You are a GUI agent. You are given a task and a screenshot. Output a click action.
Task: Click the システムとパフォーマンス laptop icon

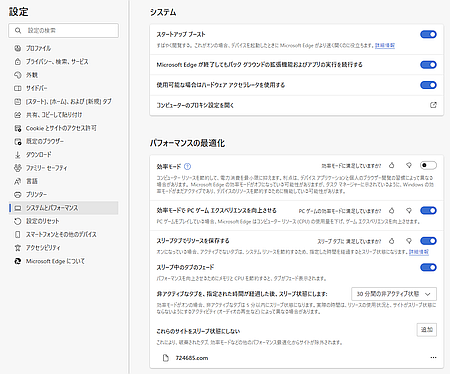coord(18,208)
